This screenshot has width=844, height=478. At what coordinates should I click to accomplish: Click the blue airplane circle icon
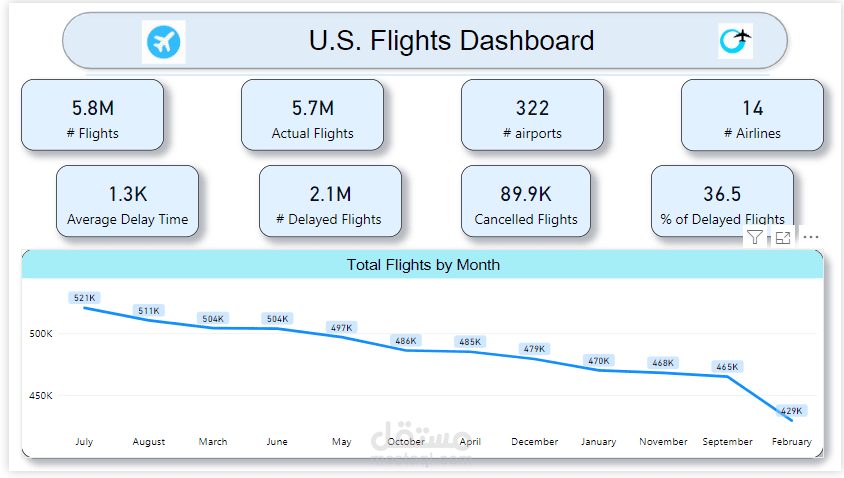[x=164, y=41]
